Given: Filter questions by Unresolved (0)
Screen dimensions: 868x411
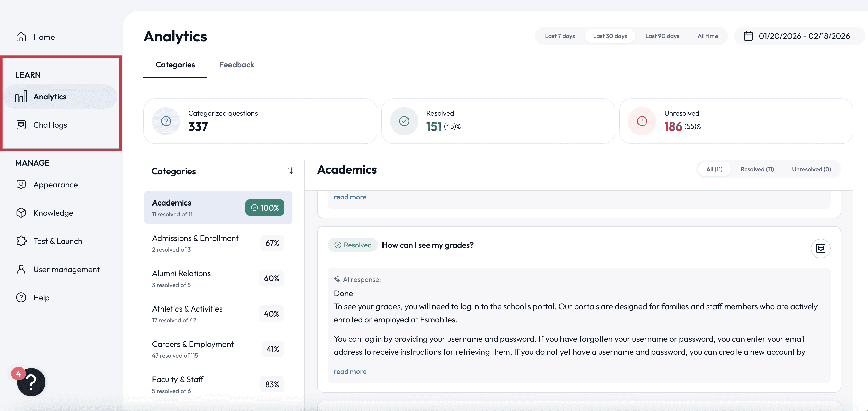Looking at the screenshot, I should [811, 169].
